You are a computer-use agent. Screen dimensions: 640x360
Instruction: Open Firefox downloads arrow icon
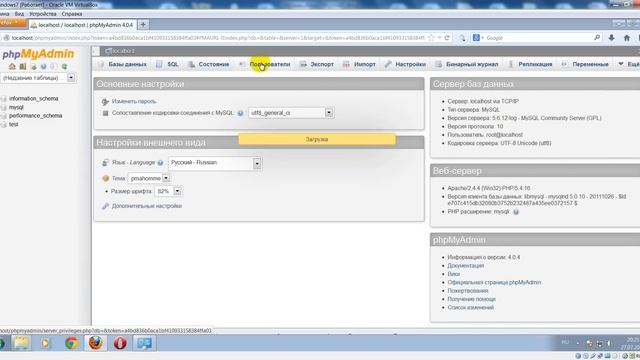tap(611, 38)
